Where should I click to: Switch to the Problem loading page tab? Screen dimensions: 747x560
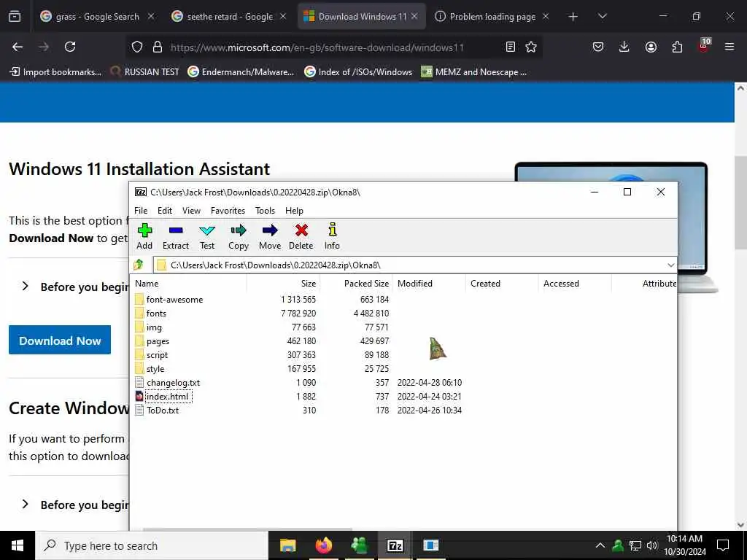coord(492,17)
